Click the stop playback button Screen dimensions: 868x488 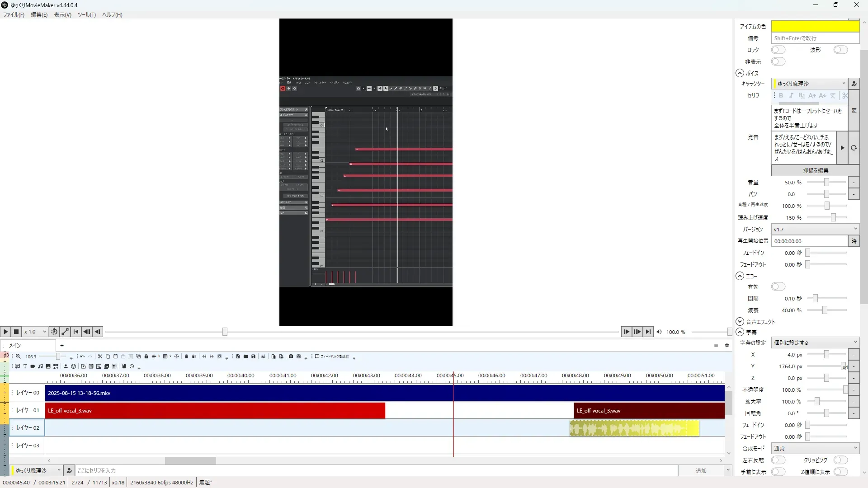(x=16, y=332)
